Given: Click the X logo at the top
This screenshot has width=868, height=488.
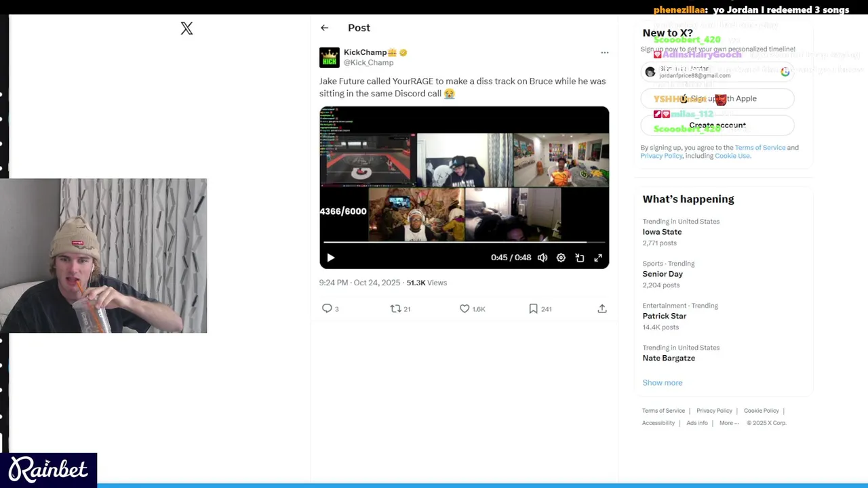Looking at the screenshot, I should point(186,28).
